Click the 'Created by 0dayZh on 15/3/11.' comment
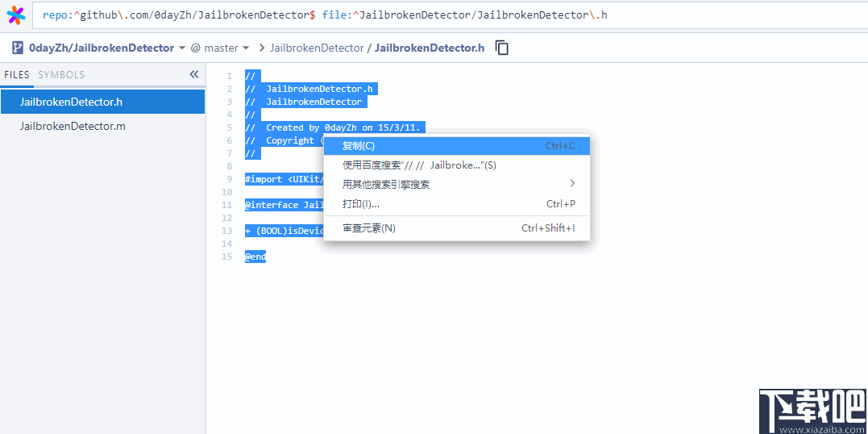Image resolution: width=868 pixels, height=434 pixels. point(332,127)
